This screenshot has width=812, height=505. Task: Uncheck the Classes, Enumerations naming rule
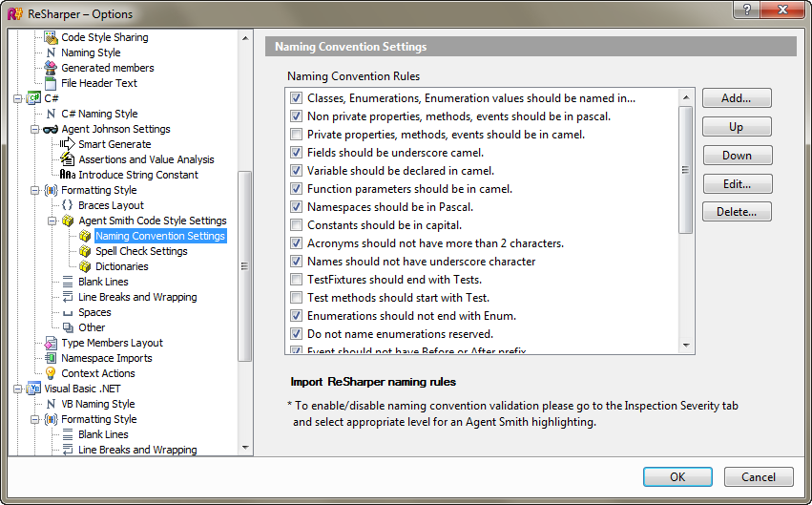pos(296,98)
